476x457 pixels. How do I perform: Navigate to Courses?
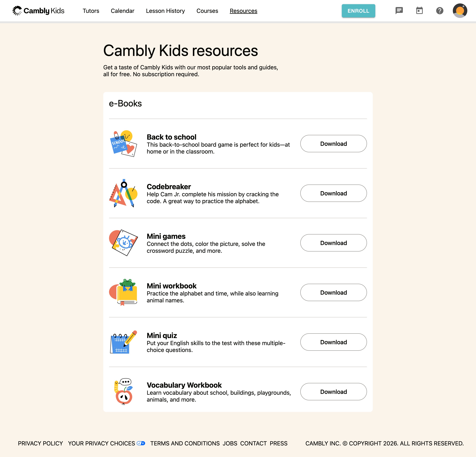point(207,11)
